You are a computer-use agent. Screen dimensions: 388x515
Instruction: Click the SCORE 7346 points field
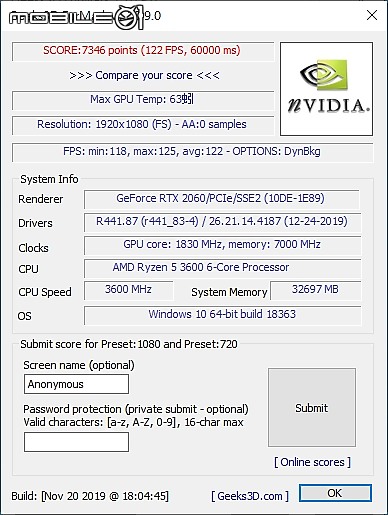coord(143,51)
